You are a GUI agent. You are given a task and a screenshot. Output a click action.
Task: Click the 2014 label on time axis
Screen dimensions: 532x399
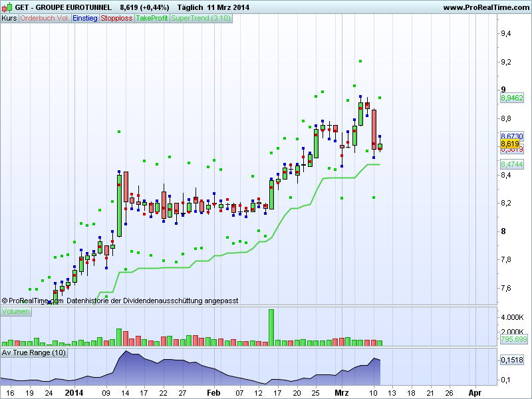74,393
